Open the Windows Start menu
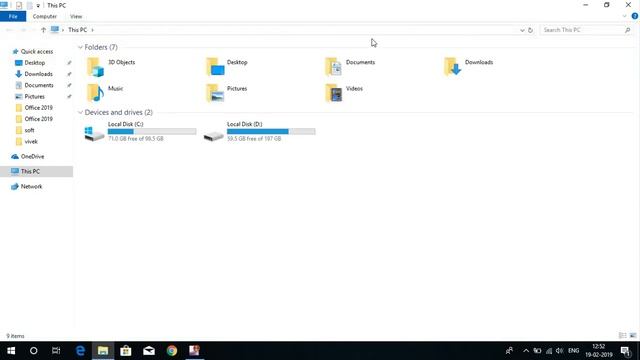The image size is (640, 360). coord(11,351)
